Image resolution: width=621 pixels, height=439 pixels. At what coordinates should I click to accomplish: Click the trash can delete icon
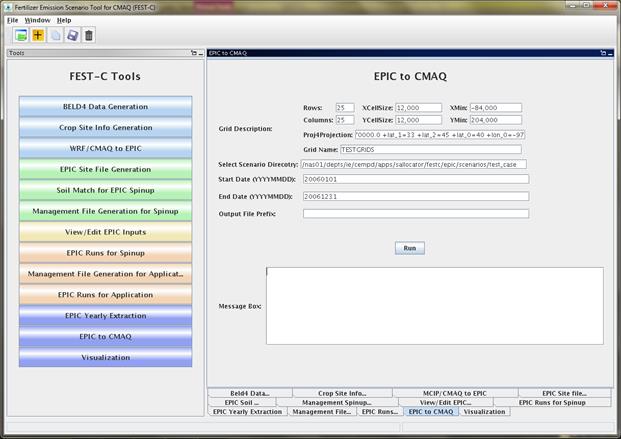[x=89, y=35]
